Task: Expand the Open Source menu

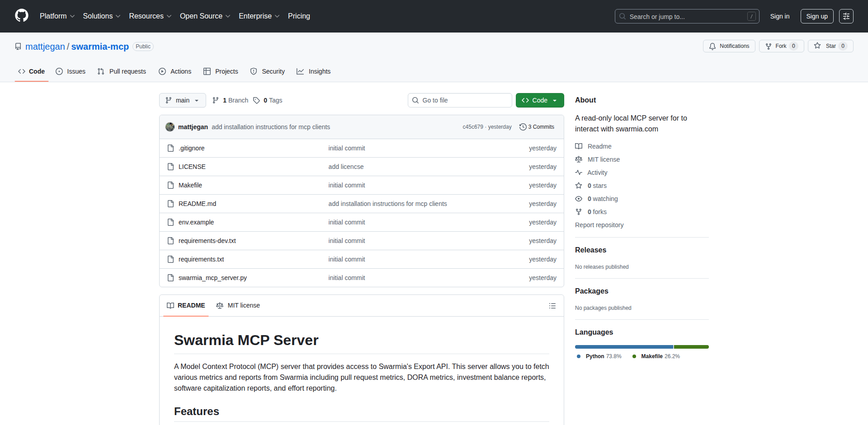Action: (x=205, y=16)
